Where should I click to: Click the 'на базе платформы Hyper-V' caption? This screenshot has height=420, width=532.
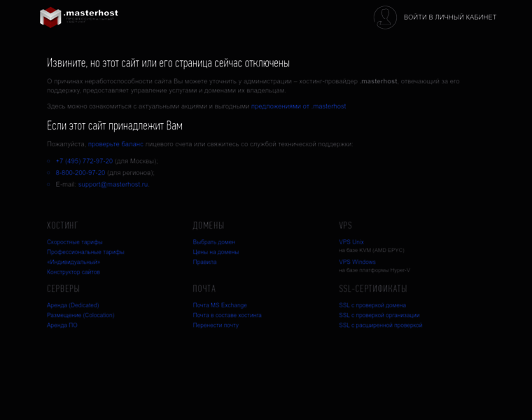(x=374, y=270)
